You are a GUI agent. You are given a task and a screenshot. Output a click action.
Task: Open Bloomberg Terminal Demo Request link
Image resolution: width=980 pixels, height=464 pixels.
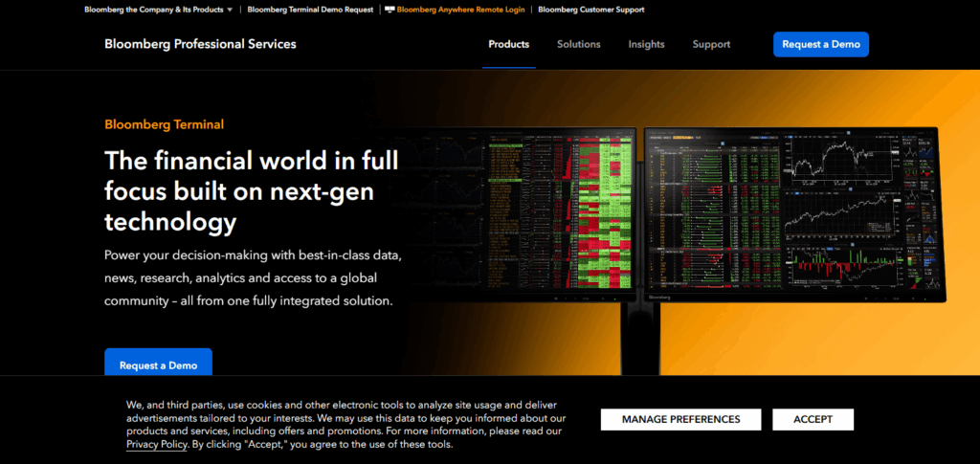click(310, 10)
